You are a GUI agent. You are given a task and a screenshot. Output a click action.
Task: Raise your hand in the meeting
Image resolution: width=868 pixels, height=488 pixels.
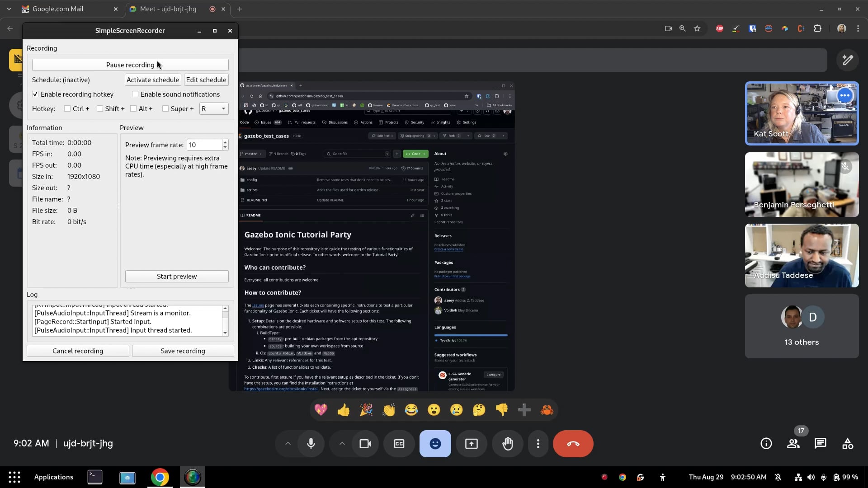508,444
